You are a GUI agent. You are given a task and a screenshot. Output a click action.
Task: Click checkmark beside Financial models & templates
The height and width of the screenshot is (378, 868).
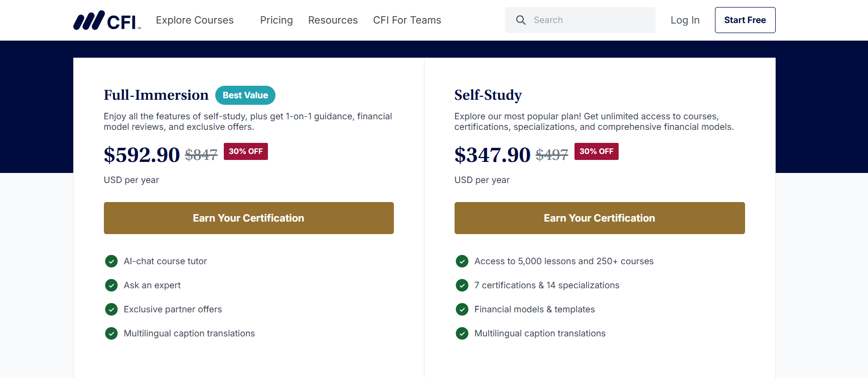point(462,309)
